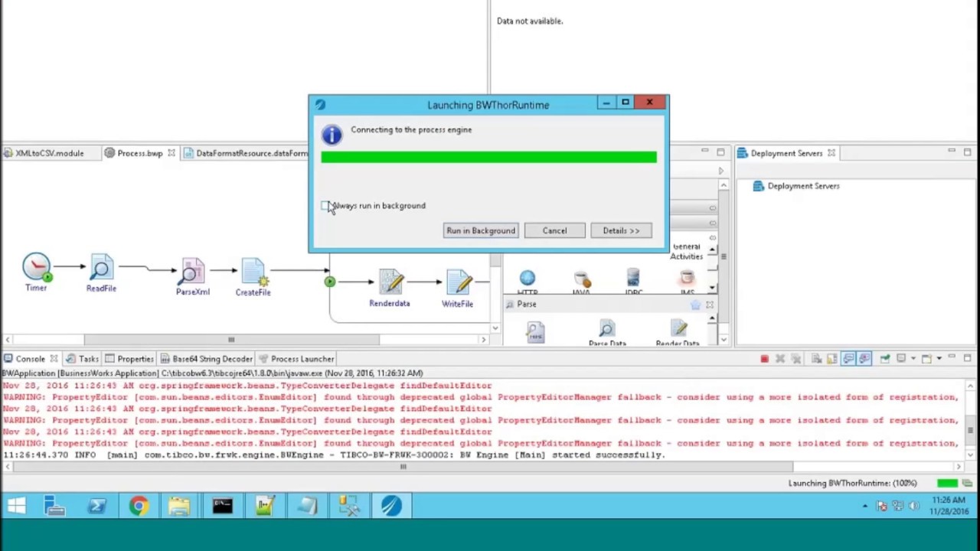The image size is (980, 551).
Task: Expand the Details >> section
Action: pyautogui.click(x=621, y=230)
